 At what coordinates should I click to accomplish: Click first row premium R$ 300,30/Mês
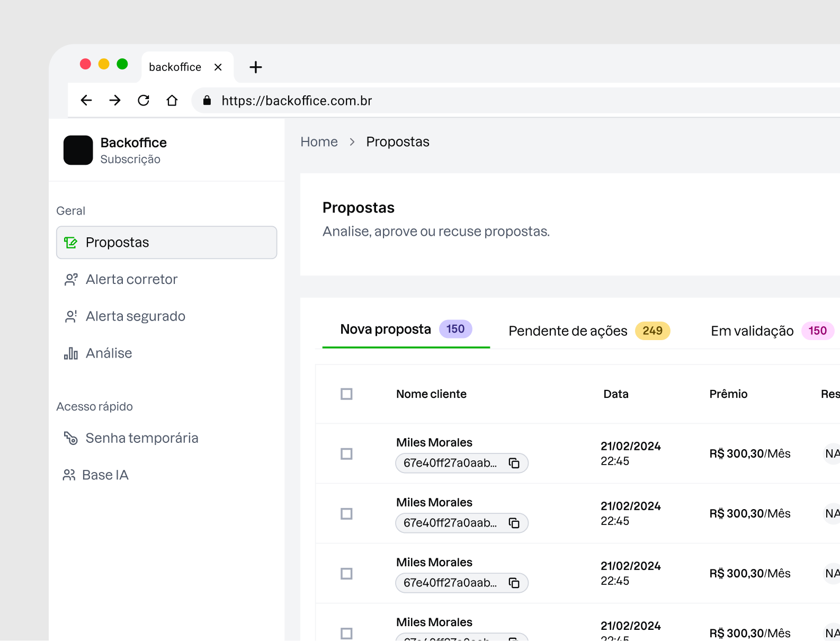coord(750,454)
